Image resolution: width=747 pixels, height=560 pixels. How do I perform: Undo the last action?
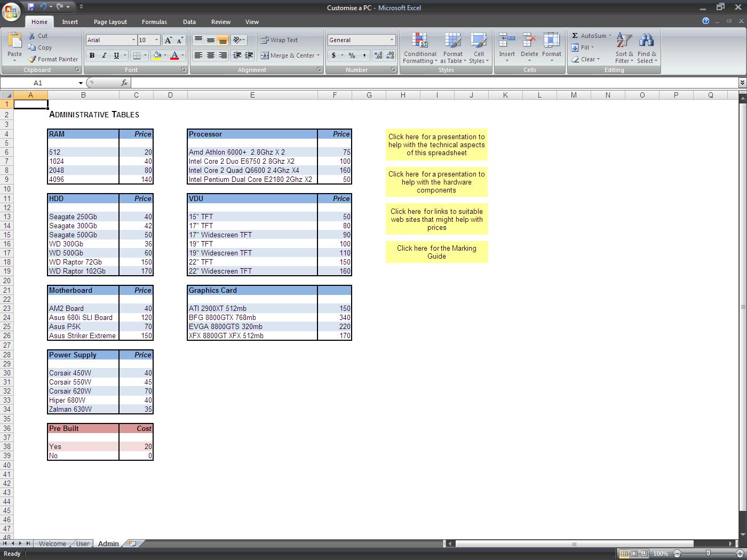pos(43,7)
